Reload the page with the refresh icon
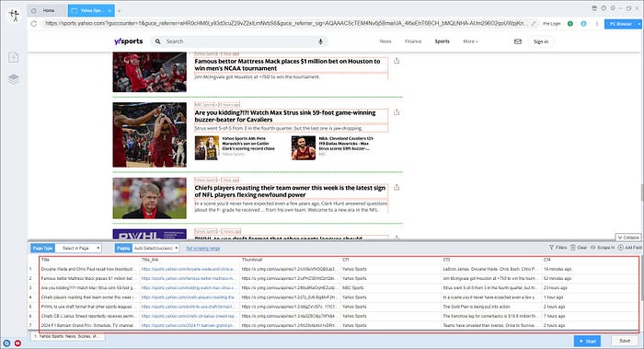Screen dimensions: 644x349 point(34,24)
